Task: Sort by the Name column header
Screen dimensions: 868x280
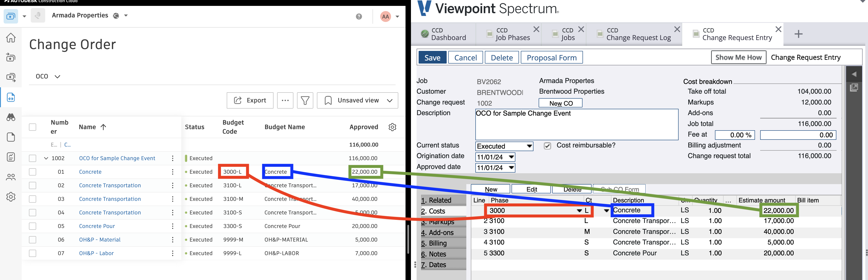Action: tap(92, 127)
